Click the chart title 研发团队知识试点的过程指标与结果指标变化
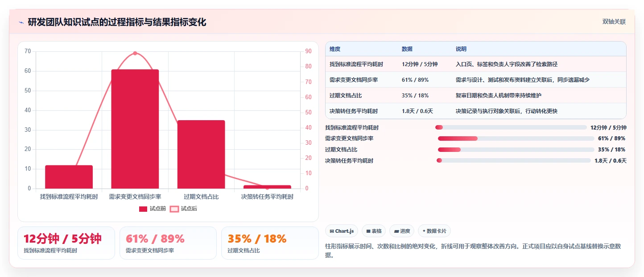This screenshot has height=277, width=644. [117, 22]
